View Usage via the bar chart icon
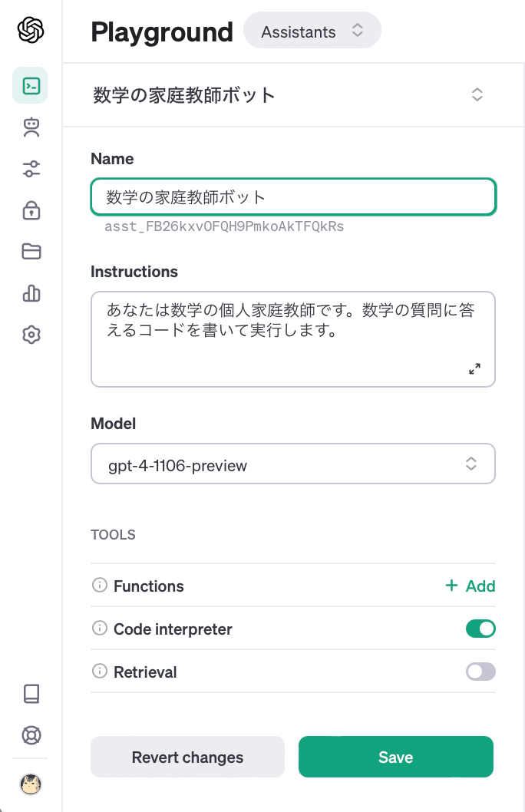Image resolution: width=525 pixels, height=812 pixels. coord(30,293)
